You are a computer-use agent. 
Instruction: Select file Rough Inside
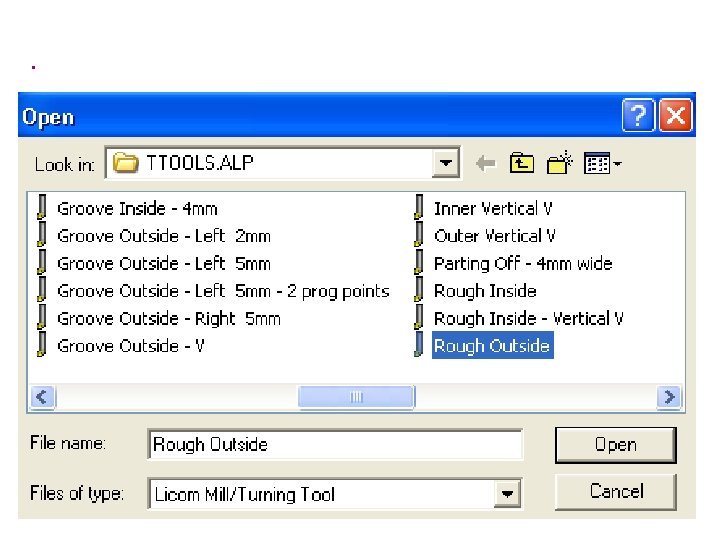pos(485,291)
